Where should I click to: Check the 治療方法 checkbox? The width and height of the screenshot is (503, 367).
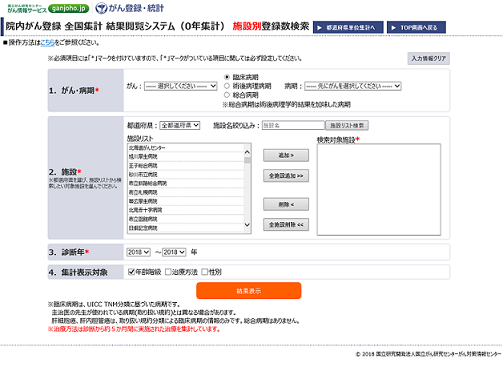(x=168, y=272)
